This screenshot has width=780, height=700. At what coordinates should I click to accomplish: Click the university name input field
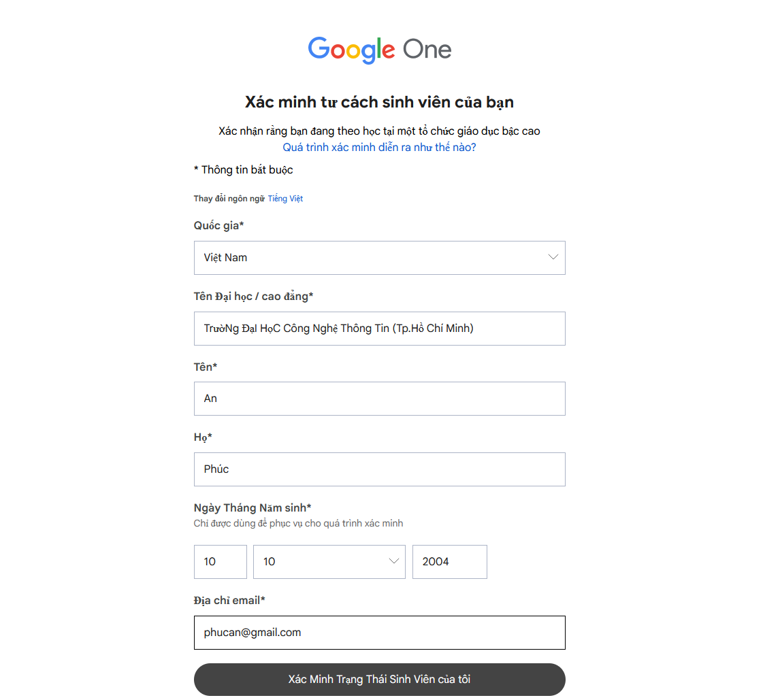379,329
